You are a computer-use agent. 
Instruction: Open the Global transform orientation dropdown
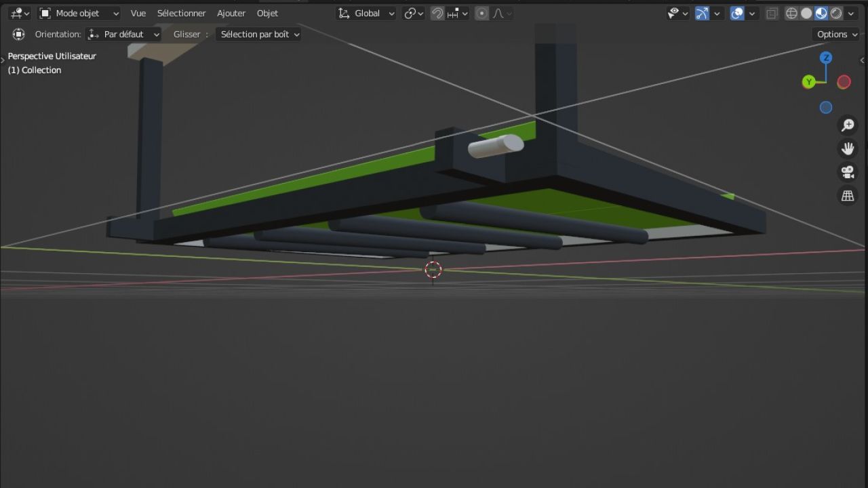[x=367, y=14]
